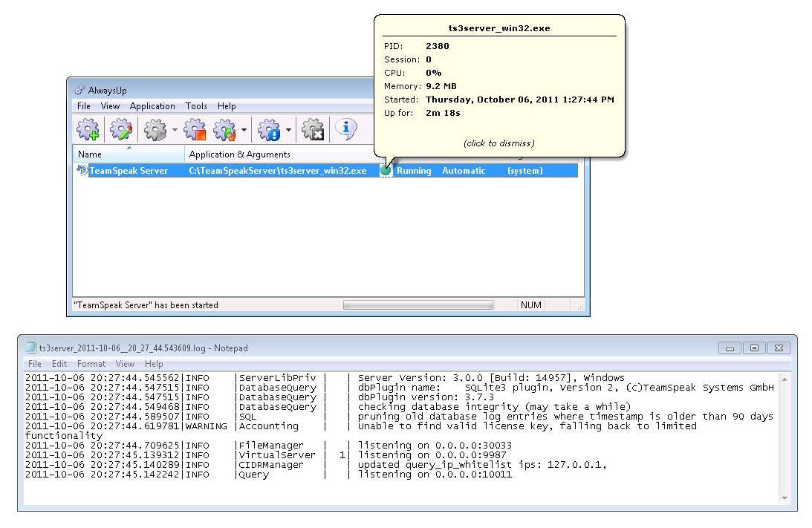812x528 pixels.
Task: Click "Running" state in TeamSpeak row
Action: pyautogui.click(x=414, y=170)
